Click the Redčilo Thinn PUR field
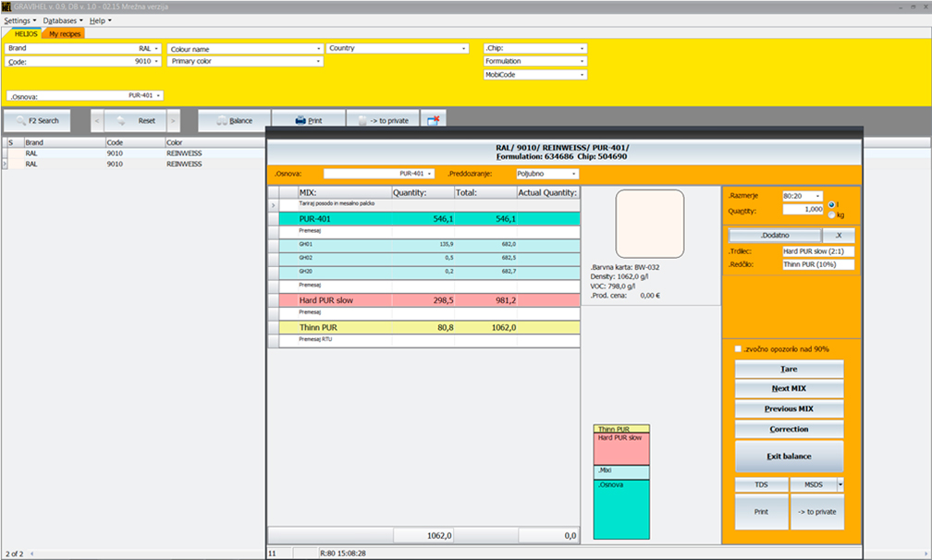Image resolution: width=932 pixels, height=560 pixels. (x=818, y=264)
